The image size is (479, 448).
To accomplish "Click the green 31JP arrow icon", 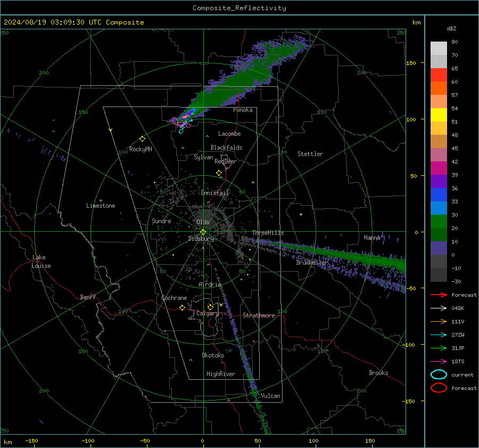I will (x=439, y=348).
